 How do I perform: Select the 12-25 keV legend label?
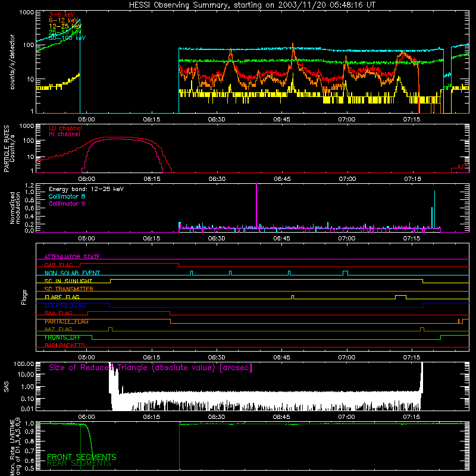click(65, 26)
